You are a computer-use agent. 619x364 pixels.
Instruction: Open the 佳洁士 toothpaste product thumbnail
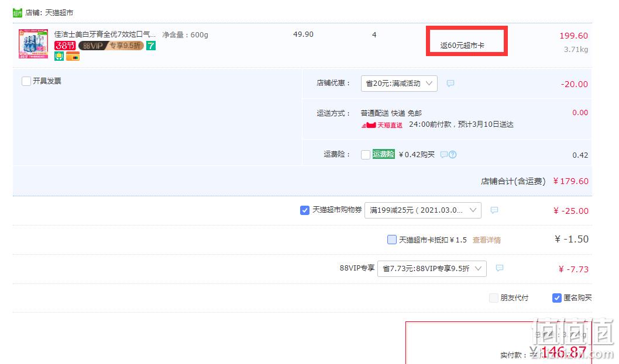click(x=33, y=44)
